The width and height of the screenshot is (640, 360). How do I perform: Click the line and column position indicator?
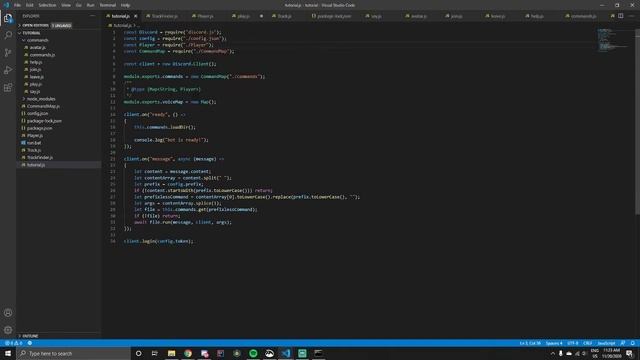coord(530,343)
